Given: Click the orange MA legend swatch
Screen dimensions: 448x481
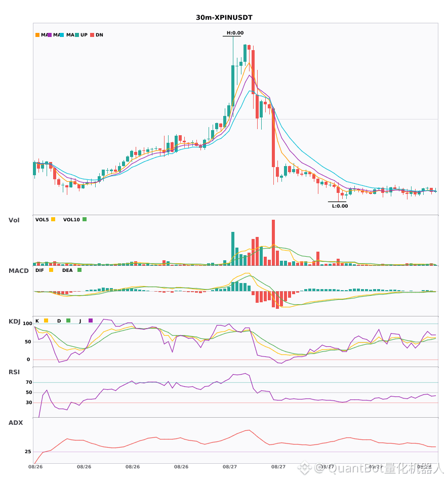Looking at the screenshot, I should coord(37,35).
